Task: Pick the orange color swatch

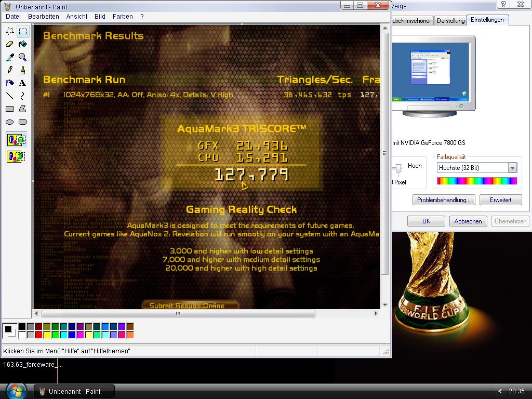Action: pos(130,335)
